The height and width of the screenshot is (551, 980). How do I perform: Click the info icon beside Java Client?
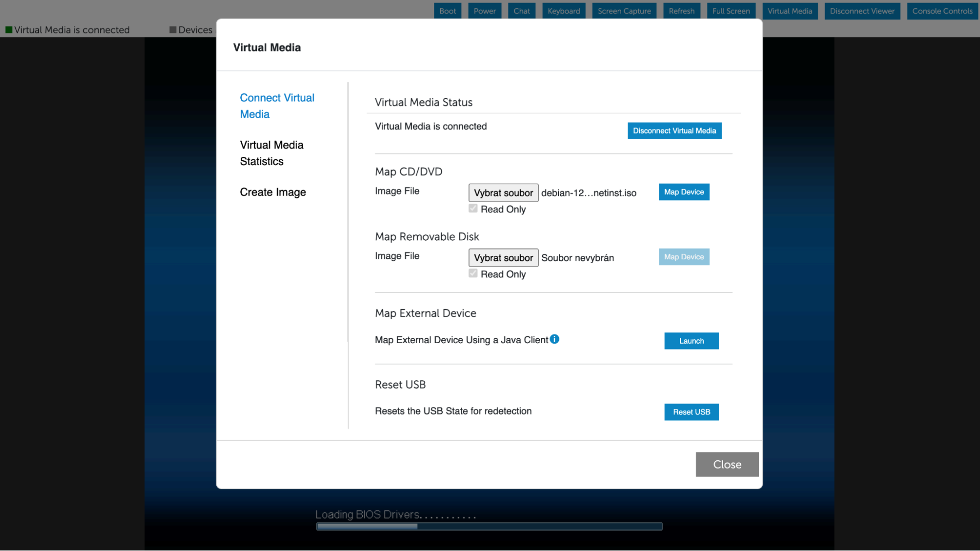click(x=554, y=339)
